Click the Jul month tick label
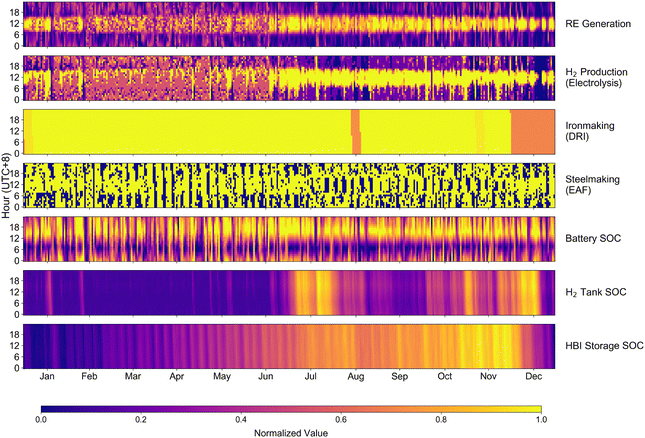 (x=311, y=376)
